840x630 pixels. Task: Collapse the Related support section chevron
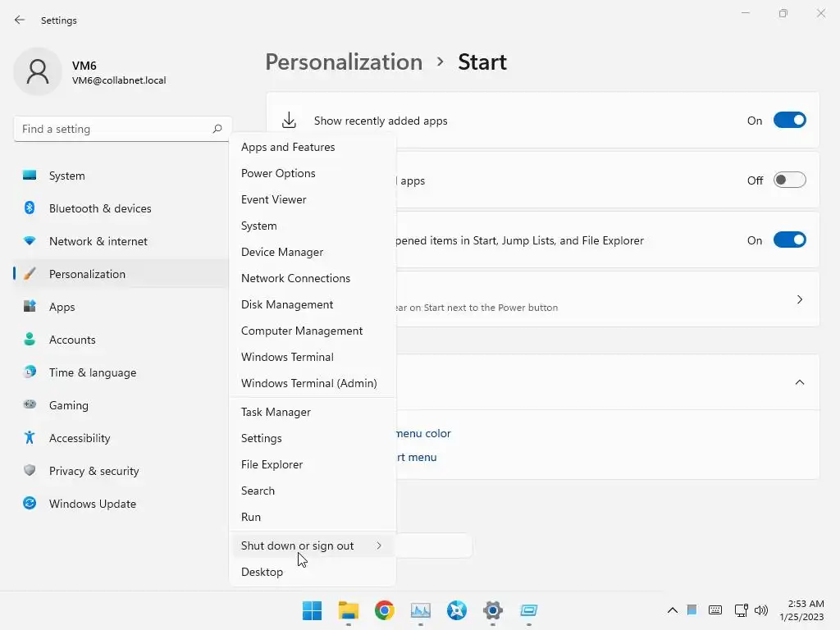click(799, 382)
